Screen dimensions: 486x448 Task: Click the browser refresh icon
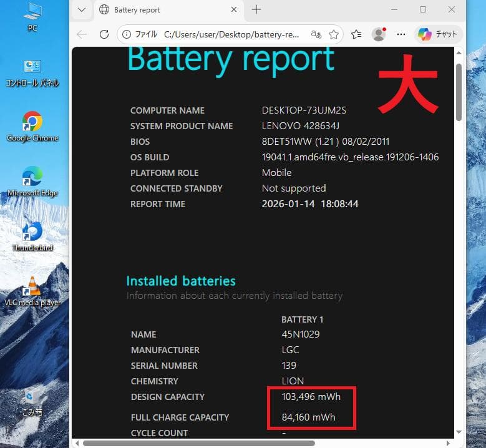pyautogui.click(x=104, y=34)
